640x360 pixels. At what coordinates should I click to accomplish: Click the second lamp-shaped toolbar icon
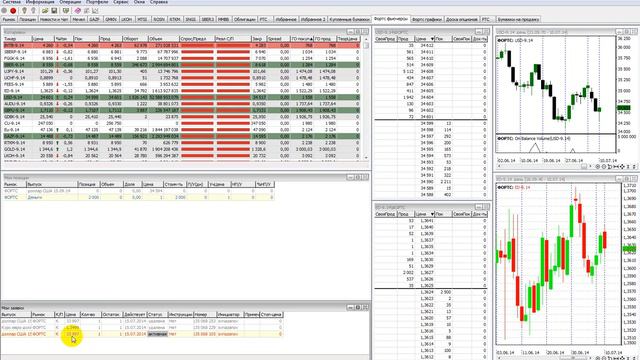click(x=33, y=11)
